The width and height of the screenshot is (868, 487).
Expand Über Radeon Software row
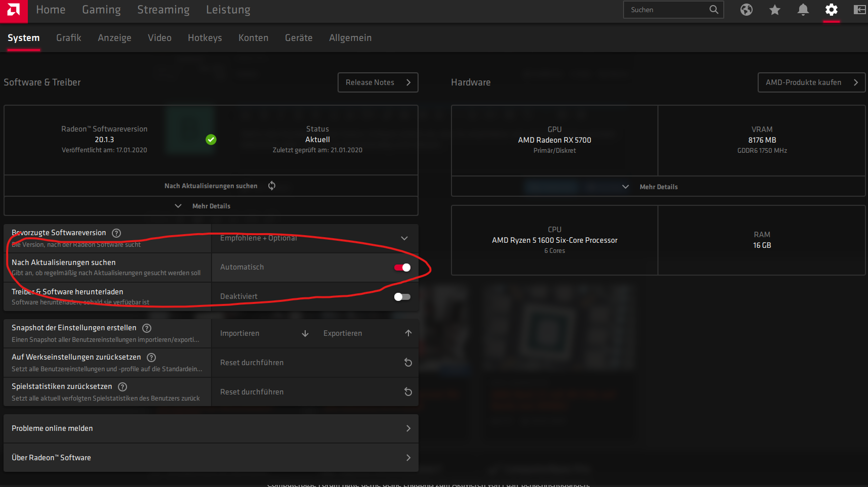(x=211, y=458)
